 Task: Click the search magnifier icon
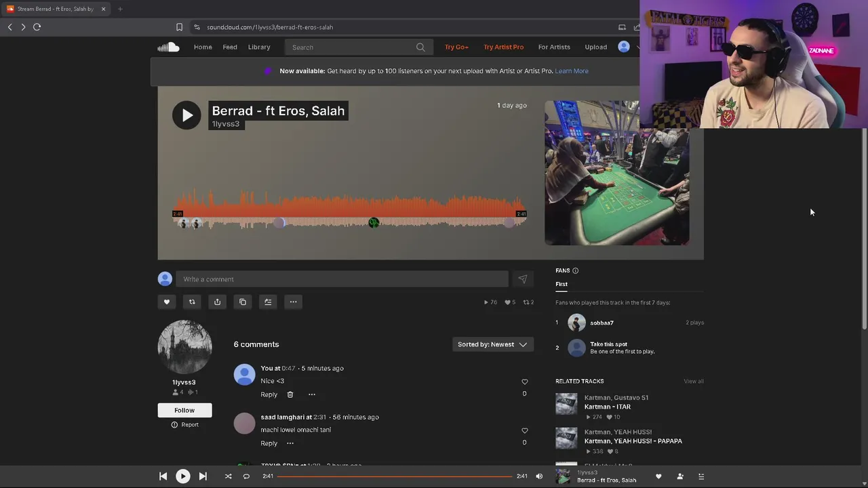420,47
